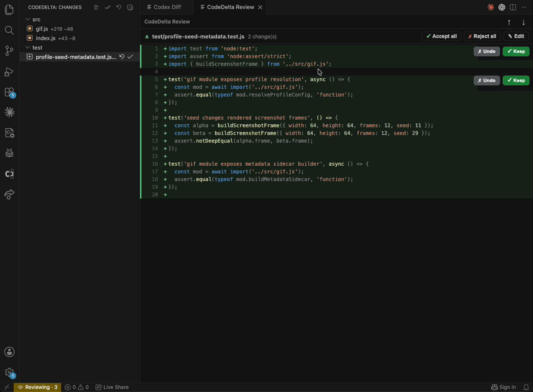Undo the hunk starting at line 5
This screenshot has width=533, height=392.
486,80
